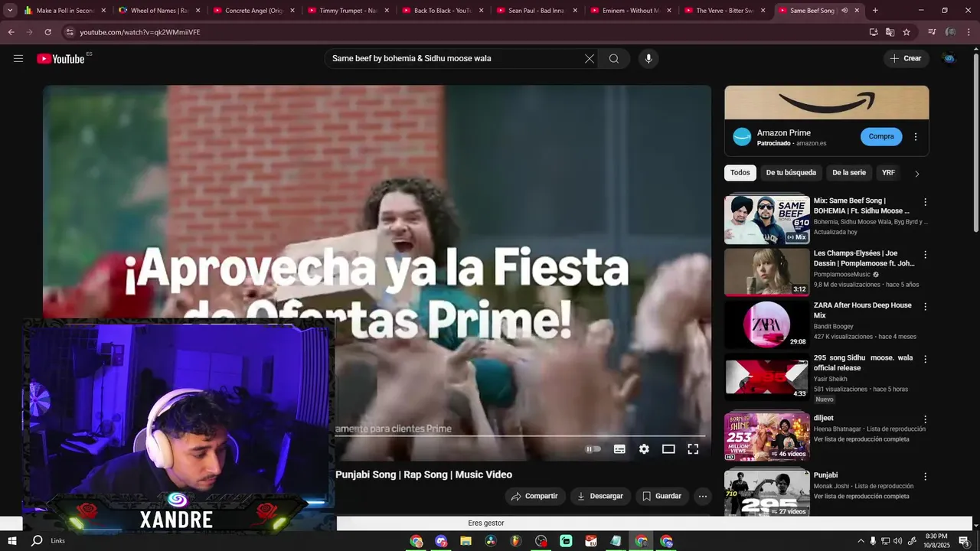Click the Descargar download button
Image resolution: width=980 pixels, height=551 pixels.
pyautogui.click(x=600, y=496)
